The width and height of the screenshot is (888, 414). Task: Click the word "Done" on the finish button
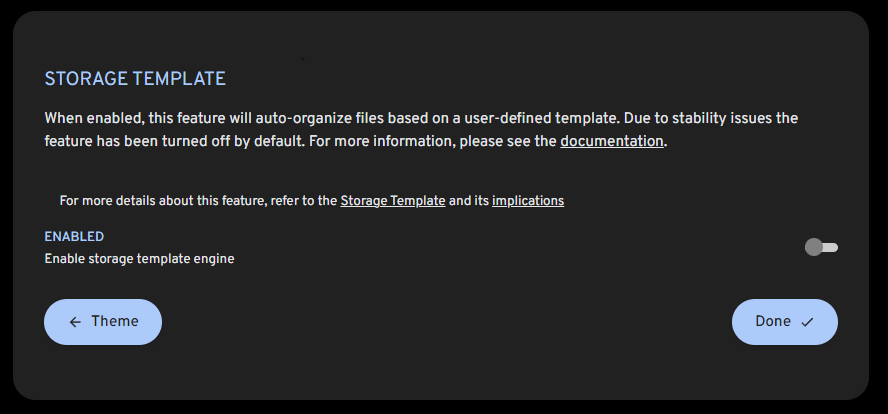pos(773,322)
